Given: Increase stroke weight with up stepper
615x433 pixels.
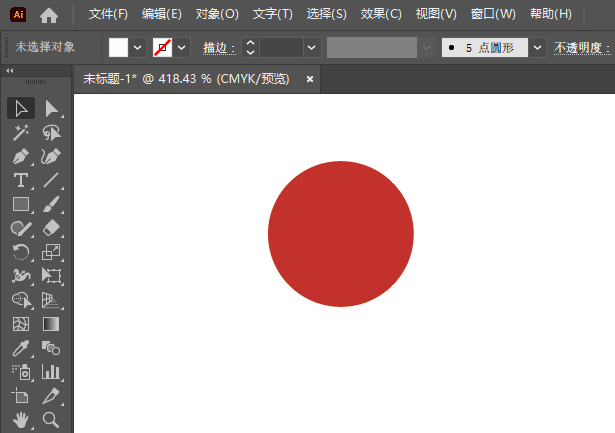Looking at the screenshot, I should tap(250, 43).
